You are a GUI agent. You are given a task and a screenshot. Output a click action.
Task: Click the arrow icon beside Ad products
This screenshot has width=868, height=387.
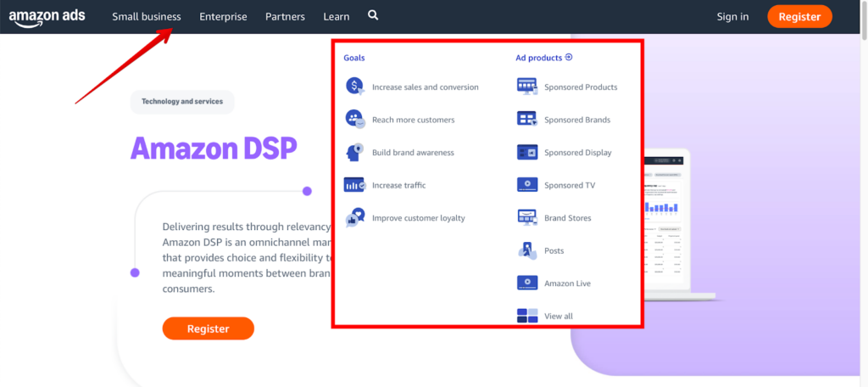(x=569, y=57)
